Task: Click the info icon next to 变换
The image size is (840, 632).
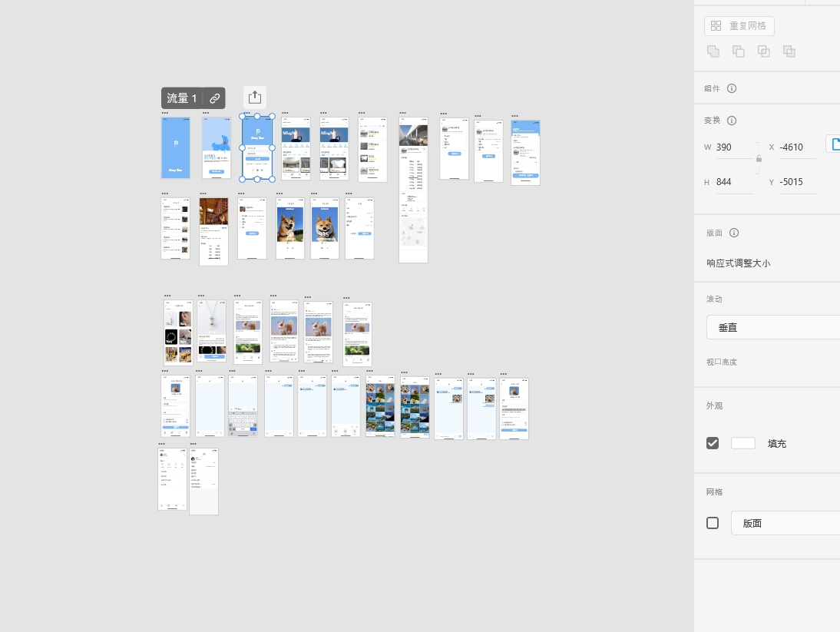Action: tap(732, 121)
